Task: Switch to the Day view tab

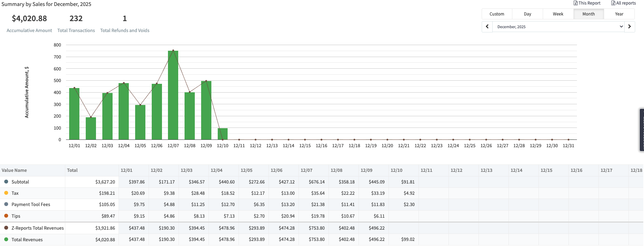Action: click(x=528, y=14)
